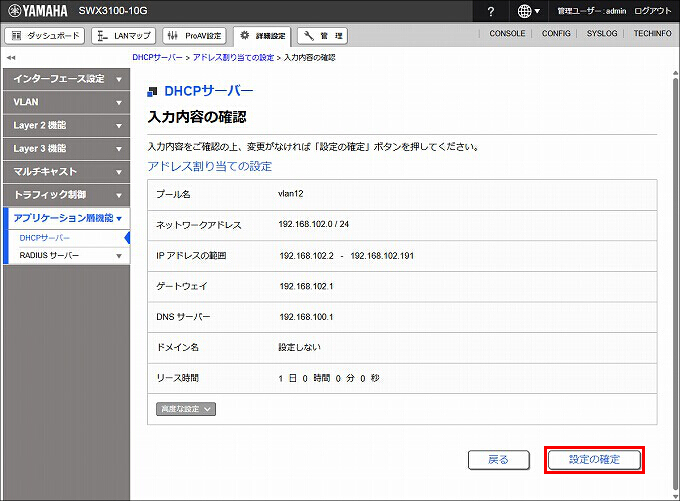Click the SWX3100-10G model name
Image resolution: width=680 pixels, height=501 pixels.
[113, 11]
